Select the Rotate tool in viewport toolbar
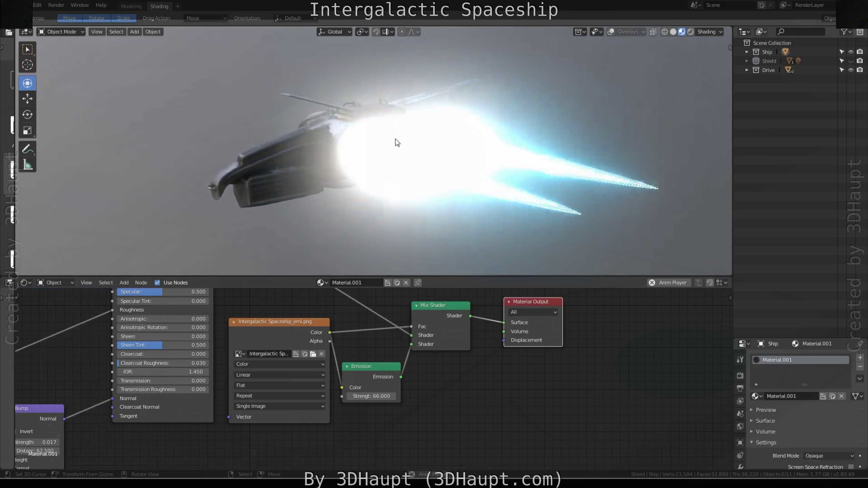The width and height of the screenshot is (868, 488). (x=27, y=115)
